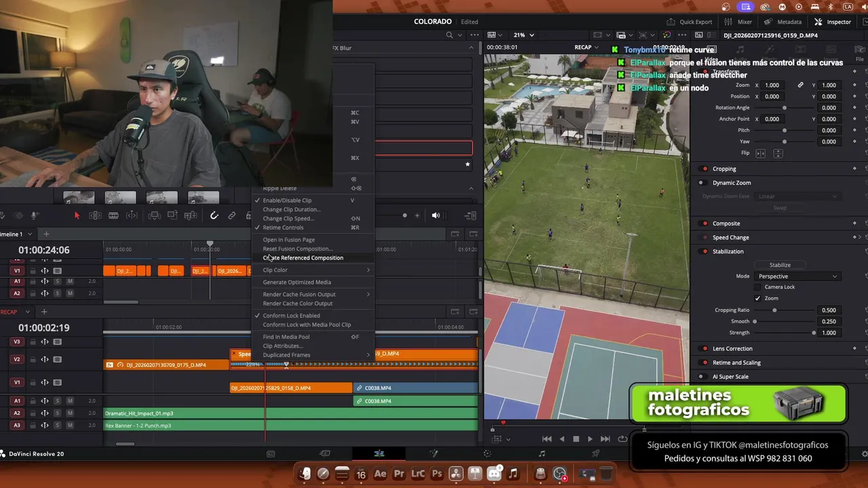Toggle the Cropping enable switch
The height and width of the screenshot is (488, 868).
coord(705,169)
